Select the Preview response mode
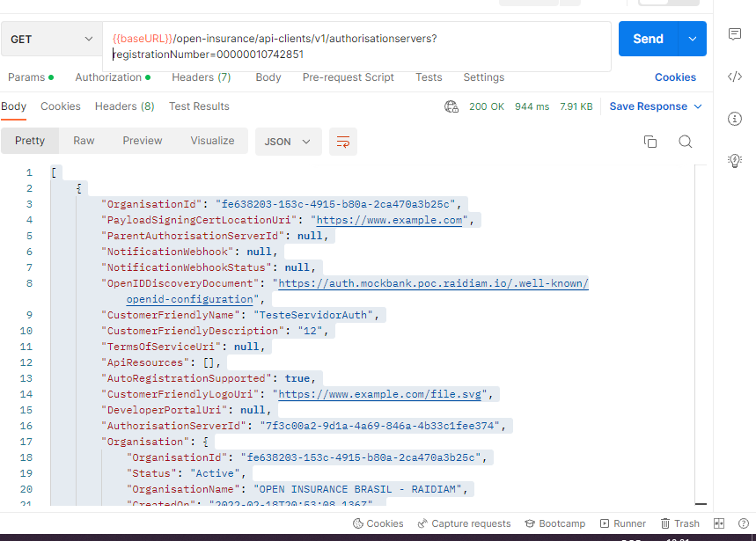The height and width of the screenshot is (541, 756). click(142, 140)
